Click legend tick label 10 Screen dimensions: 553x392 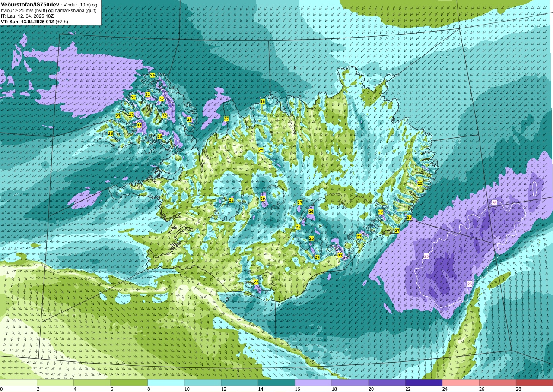[186, 389]
